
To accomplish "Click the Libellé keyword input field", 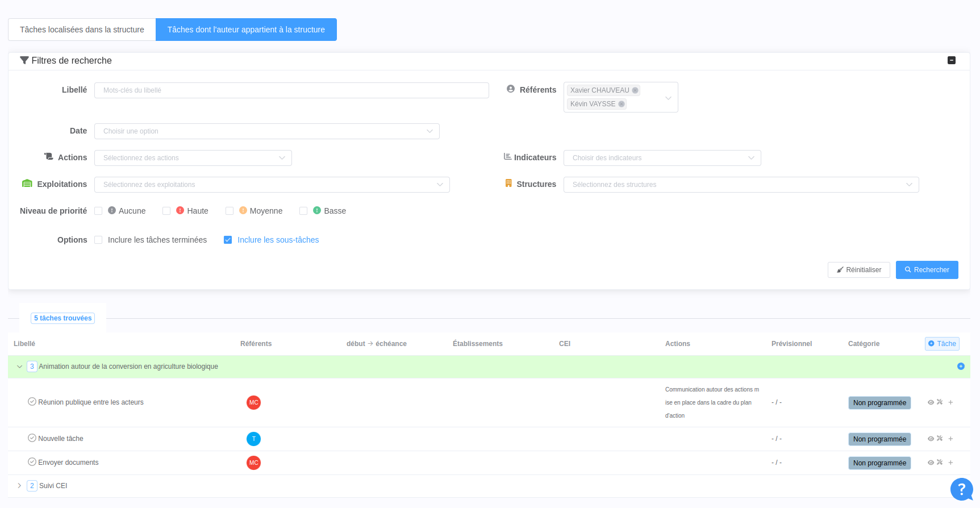I will pos(291,90).
